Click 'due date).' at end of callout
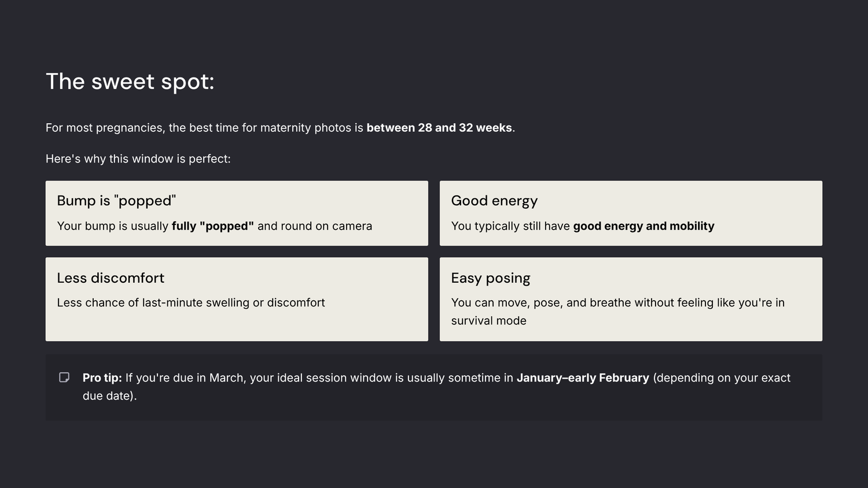 (110, 396)
